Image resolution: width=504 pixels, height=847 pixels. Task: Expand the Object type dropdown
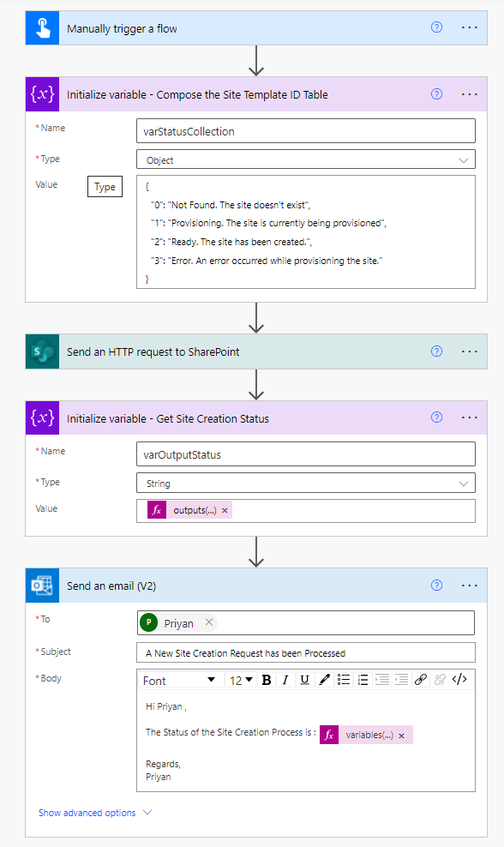(306, 160)
